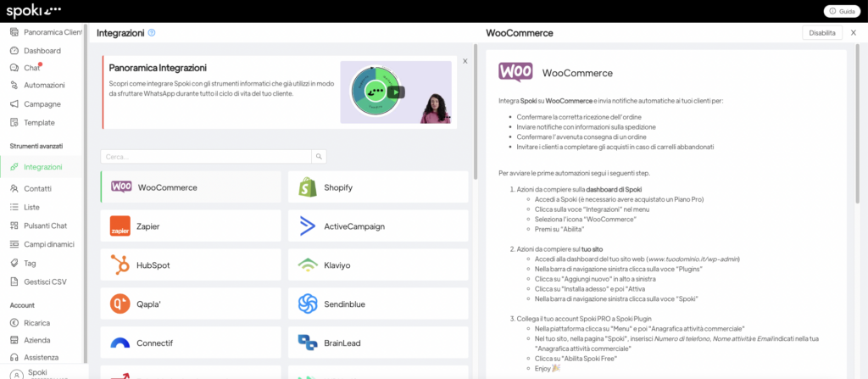Select the ActiveCampaign integration card

pos(378,226)
